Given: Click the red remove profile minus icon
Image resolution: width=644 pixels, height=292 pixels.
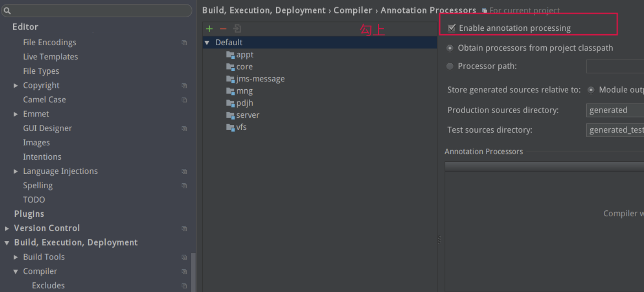Looking at the screenshot, I should point(223,29).
